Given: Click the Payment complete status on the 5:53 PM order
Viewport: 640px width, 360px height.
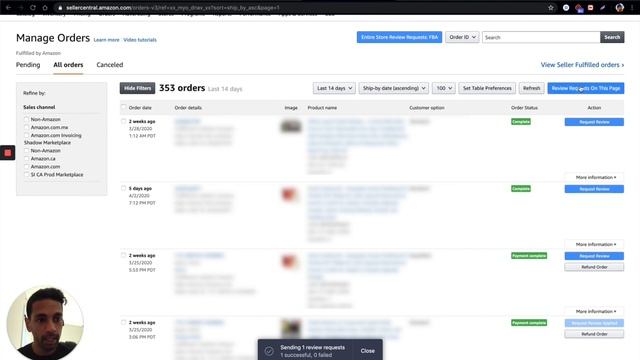Looking at the screenshot, I should [x=529, y=256].
